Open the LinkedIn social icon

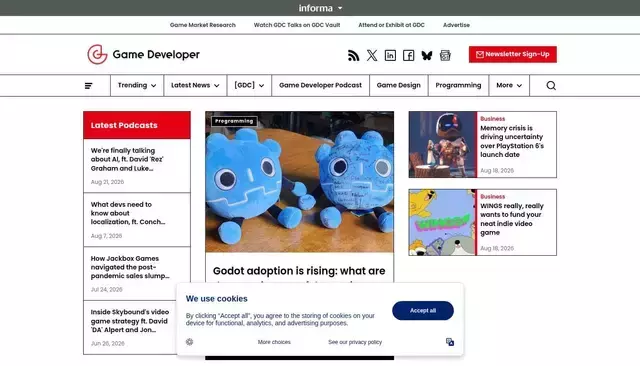(390, 55)
